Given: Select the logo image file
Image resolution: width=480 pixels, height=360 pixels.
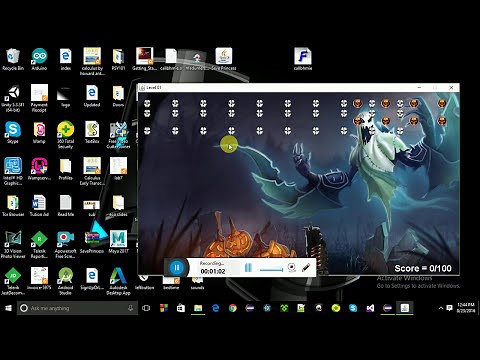Looking at the screenshot, I should pyautogui.click(x=66, y=97).
